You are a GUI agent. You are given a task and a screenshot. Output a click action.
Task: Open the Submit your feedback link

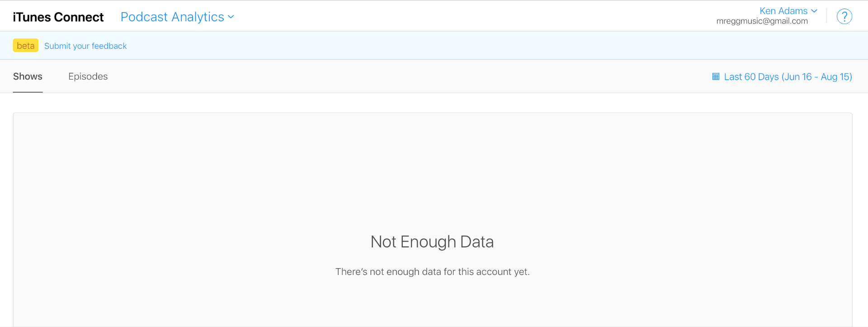pos(85,46)
